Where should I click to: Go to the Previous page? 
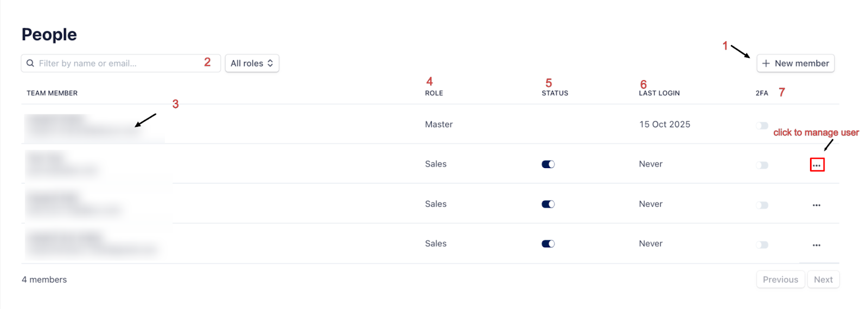point(780,280)
